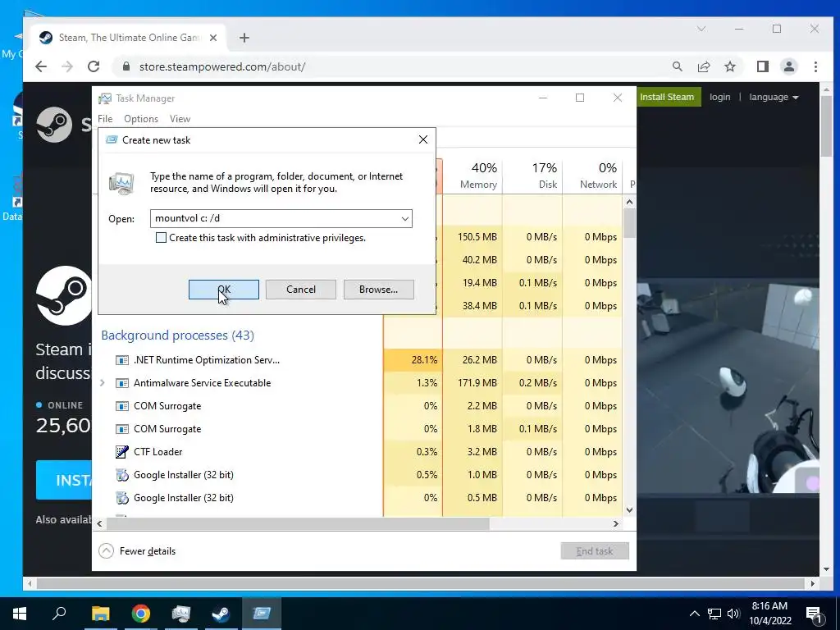Share this page icon in Chrome
The height and width of the screenshot is (630, 840).
pyautogui.click(x=703, y=66)
